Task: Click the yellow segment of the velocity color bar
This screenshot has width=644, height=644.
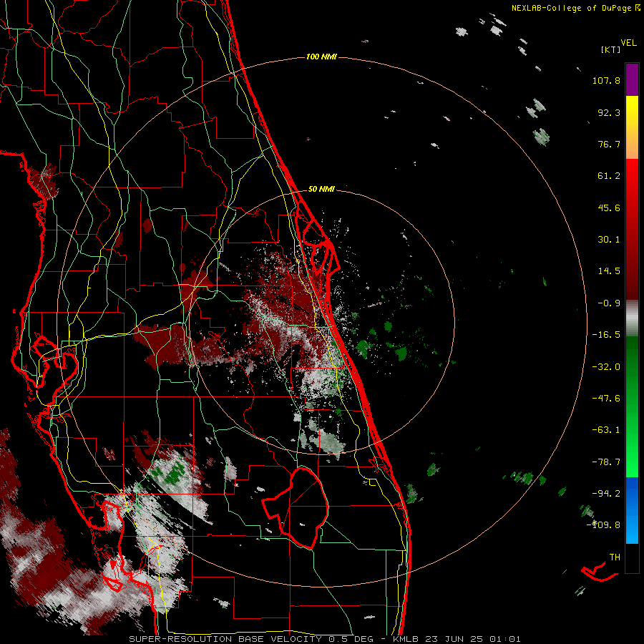Action: click(x=632, y=111)
